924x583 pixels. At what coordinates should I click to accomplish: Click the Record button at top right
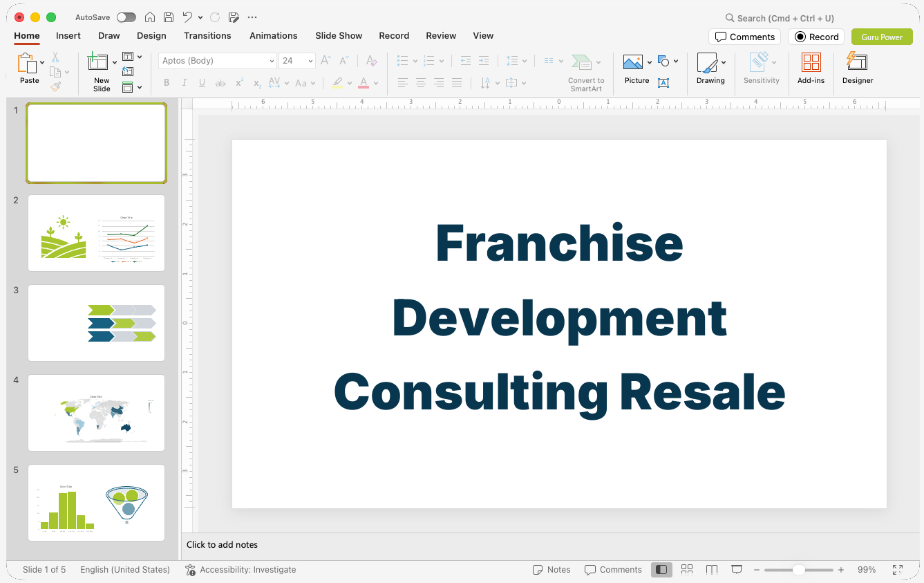pos(816,37)
